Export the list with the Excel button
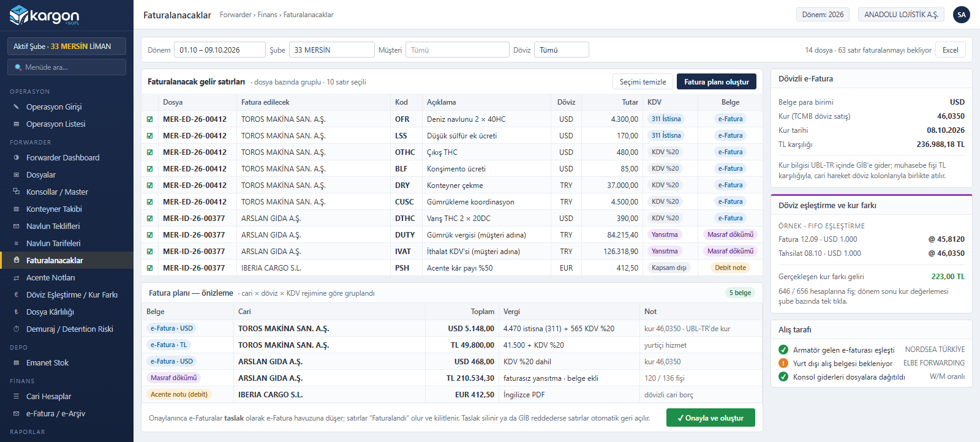980x442 pixels. pyautogui.click(x=951, y=50)
